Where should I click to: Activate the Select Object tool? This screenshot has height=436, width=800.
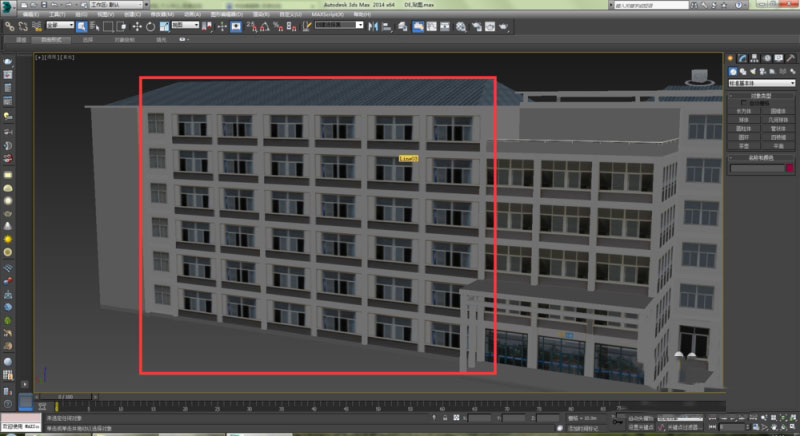click(x=82, y=27)
